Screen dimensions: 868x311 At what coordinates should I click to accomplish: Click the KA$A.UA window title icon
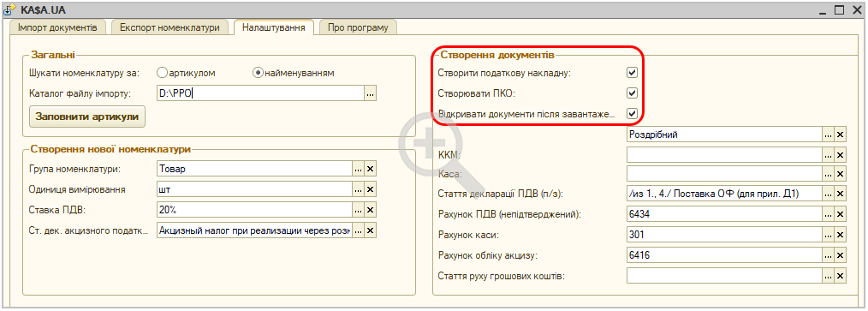pos(9,9)
